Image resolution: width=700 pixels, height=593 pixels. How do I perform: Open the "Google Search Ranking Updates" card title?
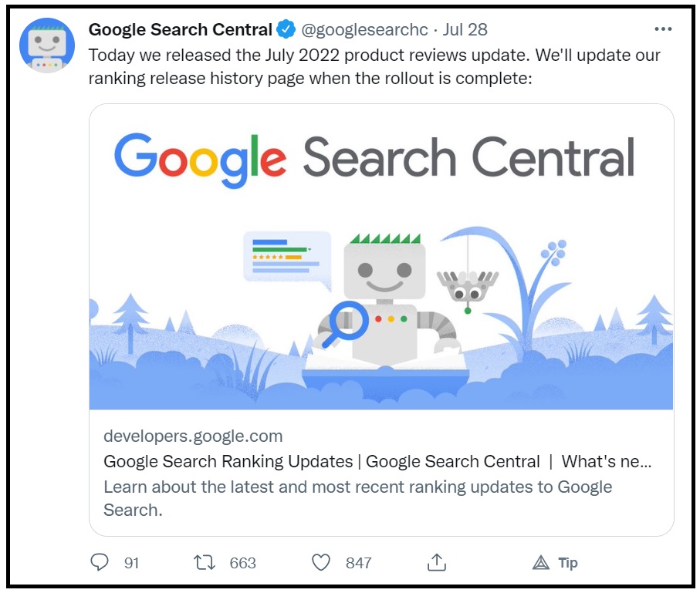coord(228,462)
